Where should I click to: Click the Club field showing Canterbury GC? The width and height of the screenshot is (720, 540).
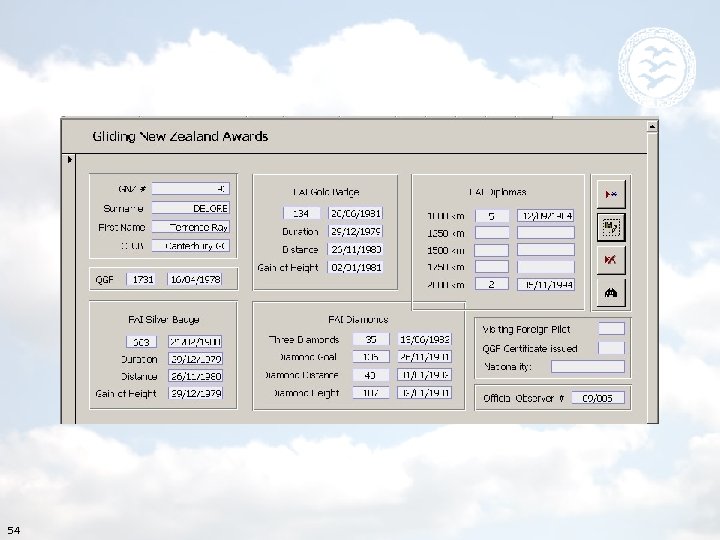pyautogui.click(x=191, y=246)
